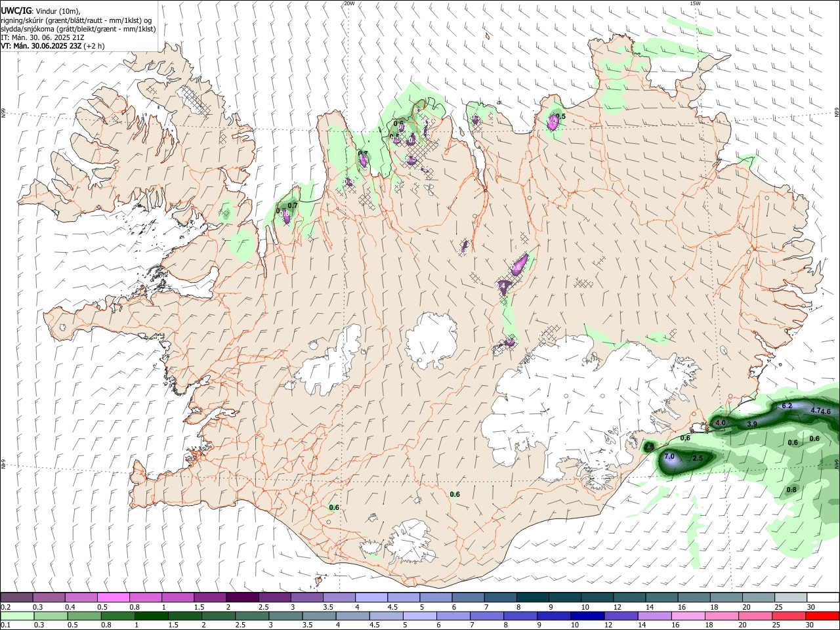Click the 'rigning/skúrir (grænt/blátt/rautt' legend description line

(76, 20)
